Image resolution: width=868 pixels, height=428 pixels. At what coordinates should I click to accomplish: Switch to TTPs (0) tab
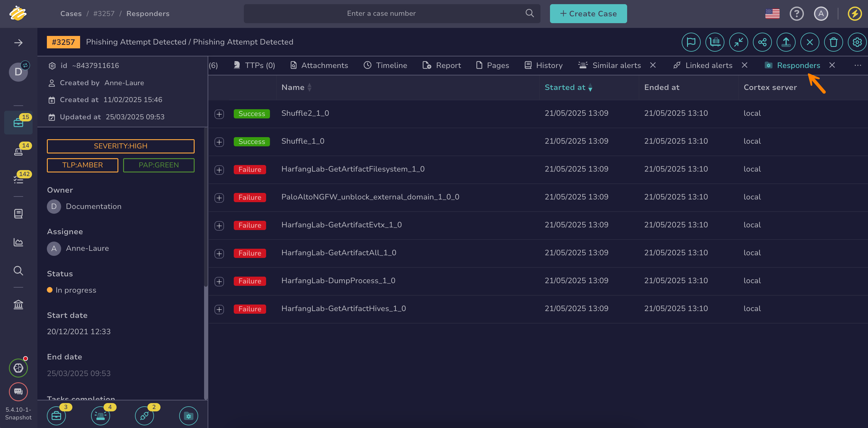[255, 65]
